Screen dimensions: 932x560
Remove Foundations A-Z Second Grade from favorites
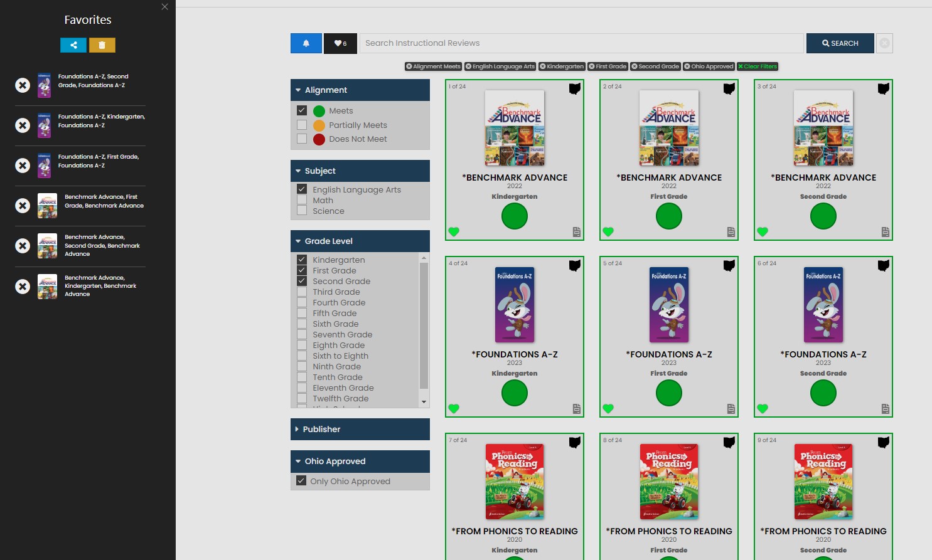tap(23, 85)
